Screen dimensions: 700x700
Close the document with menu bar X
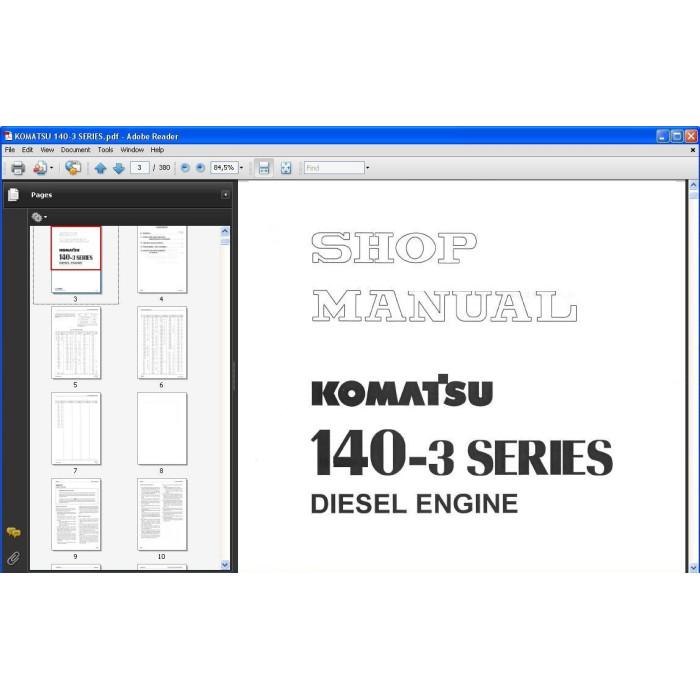[692, 150]
